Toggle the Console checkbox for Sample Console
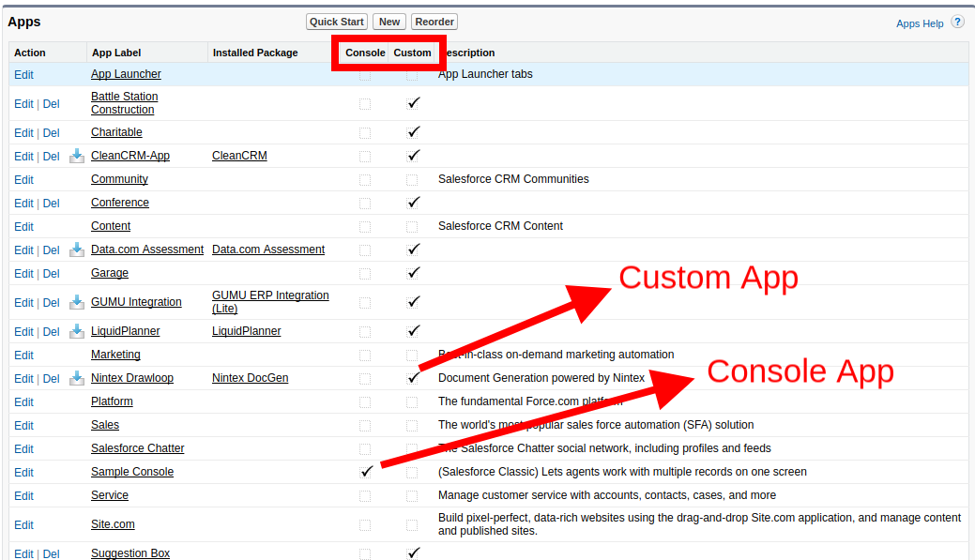The image size is (975, 560). click(365, 472)
